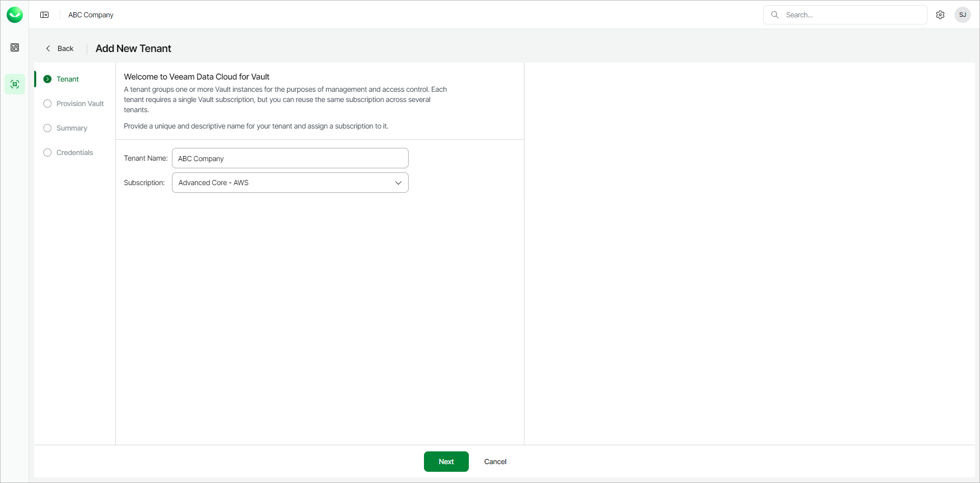Select the Summary step circle
This screenshot has height=483, width=980.
tap(47, 128)
